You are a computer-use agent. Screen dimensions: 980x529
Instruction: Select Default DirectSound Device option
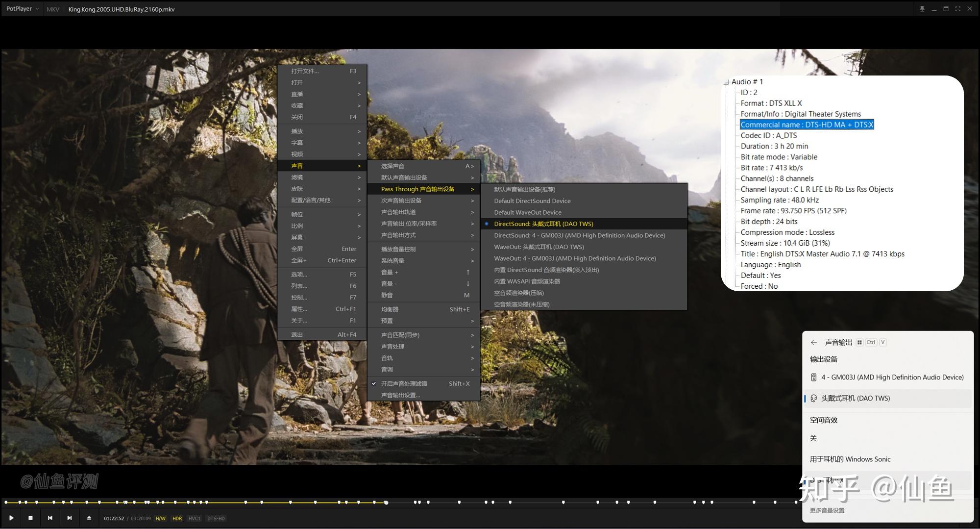tap(584, 201)
